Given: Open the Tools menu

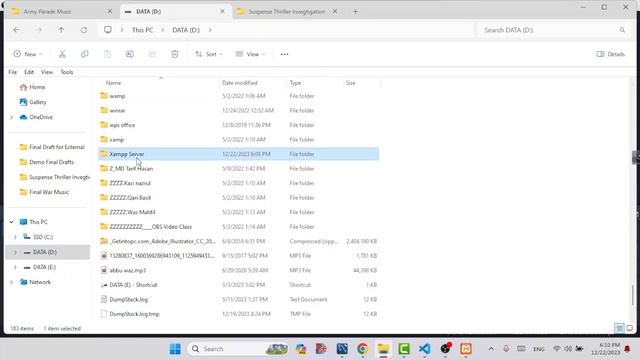Looking at the screenshot, I should tap(67, 72).
